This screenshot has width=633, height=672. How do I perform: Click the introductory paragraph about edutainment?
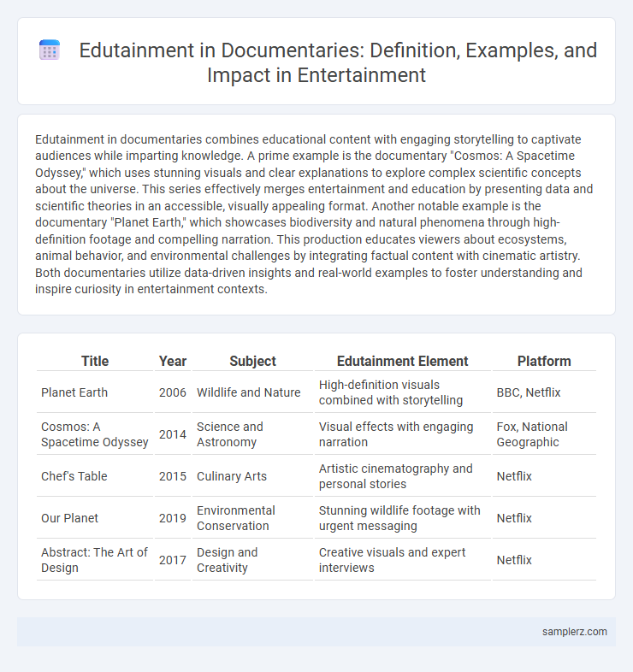(x=314, y=215)
